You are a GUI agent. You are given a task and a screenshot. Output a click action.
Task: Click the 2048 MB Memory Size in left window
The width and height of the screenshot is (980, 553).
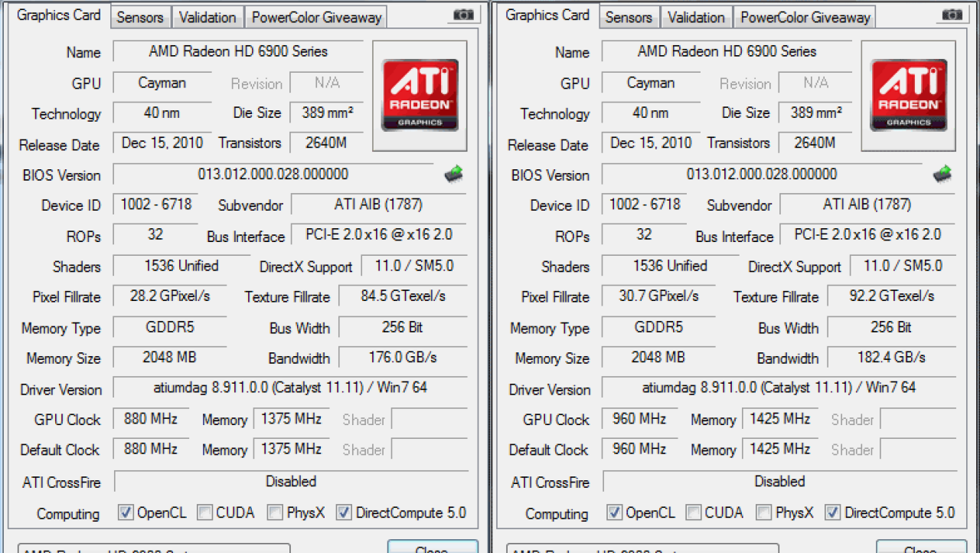click(x=170, y=357)
